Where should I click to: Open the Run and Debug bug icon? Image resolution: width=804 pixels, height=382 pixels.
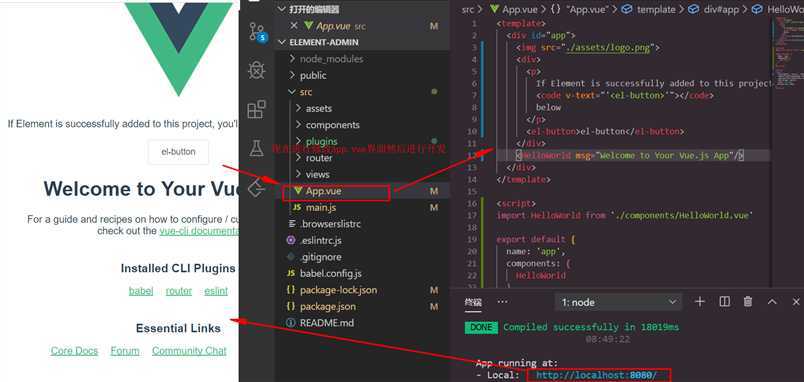click(x=256, y=70)
